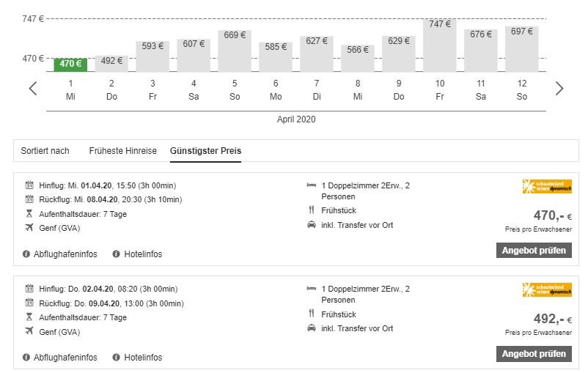Open Abflughafeninfos link in first offer

[x=65, y=254]
